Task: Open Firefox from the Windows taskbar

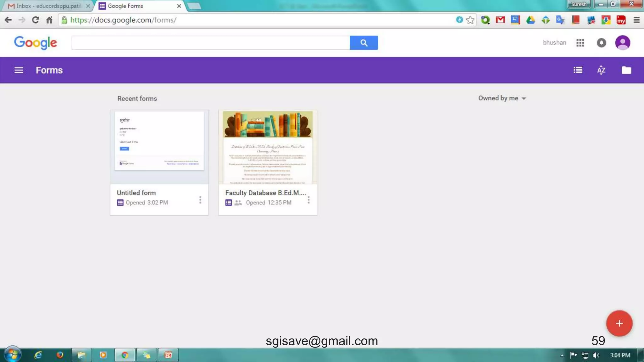Action: point(59,355)
